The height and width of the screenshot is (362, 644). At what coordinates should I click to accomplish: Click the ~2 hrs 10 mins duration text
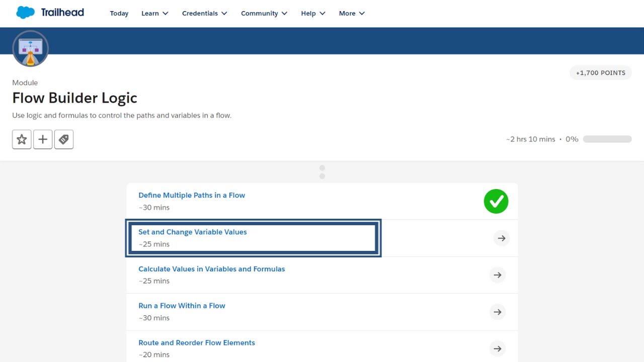(x=531, y=139)
